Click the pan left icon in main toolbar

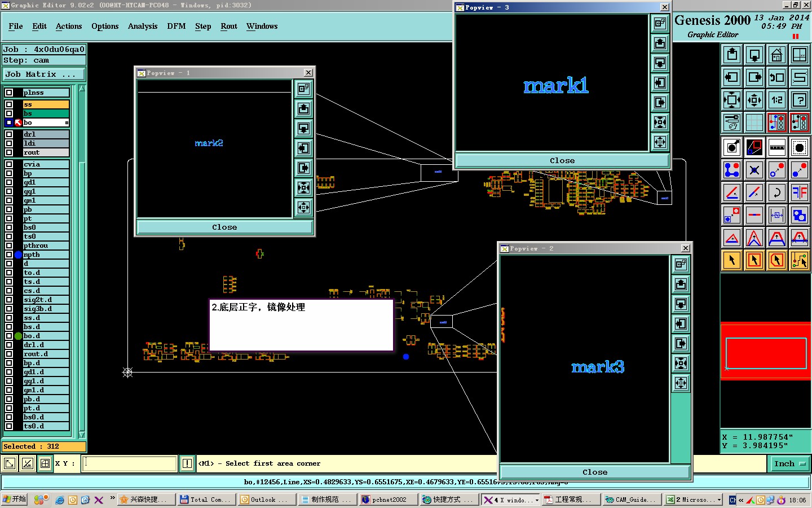[x=732, y=77]
